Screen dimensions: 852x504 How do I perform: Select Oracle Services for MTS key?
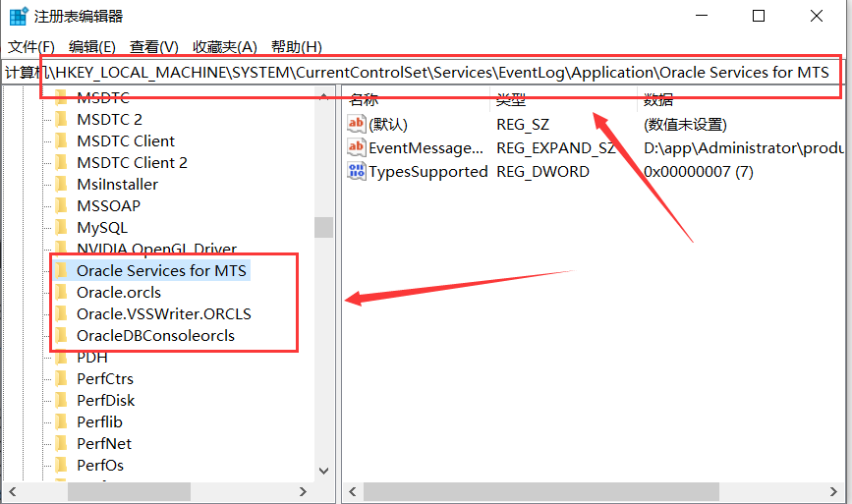(161, 270)
